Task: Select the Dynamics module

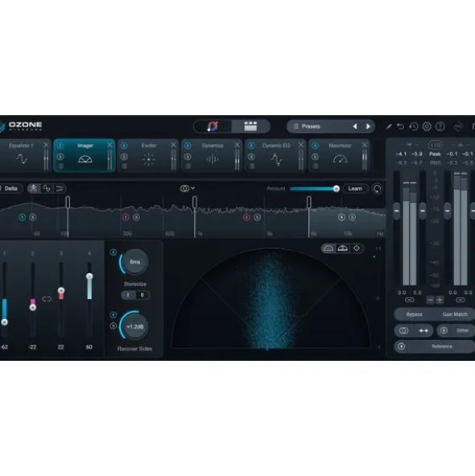Action: 212,155
